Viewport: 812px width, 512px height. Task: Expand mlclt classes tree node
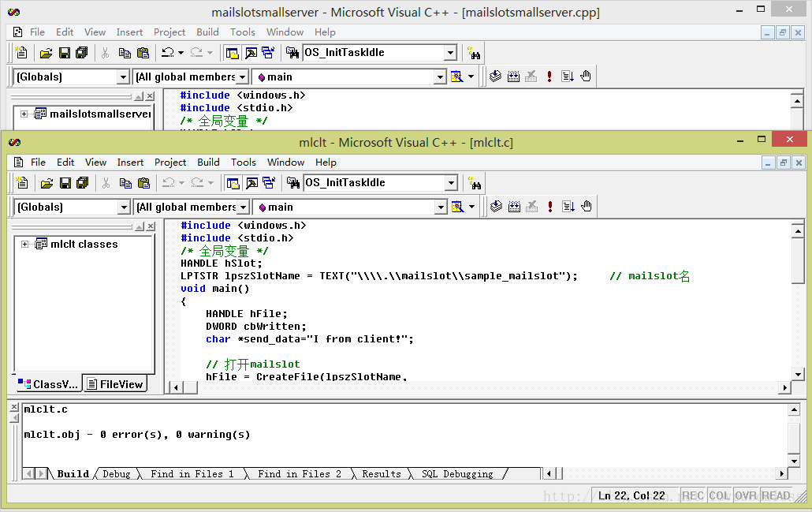click(x=24, y=244)
